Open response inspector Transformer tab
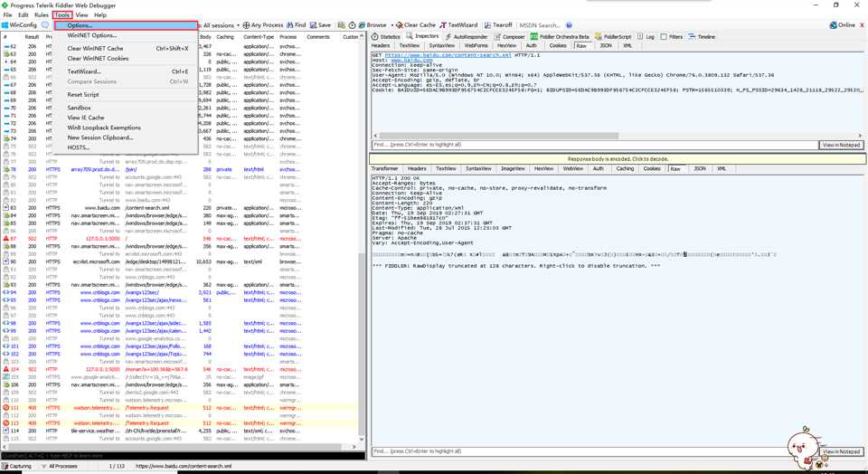The height and width of the screenshot is (474, 868). (385, 168)
